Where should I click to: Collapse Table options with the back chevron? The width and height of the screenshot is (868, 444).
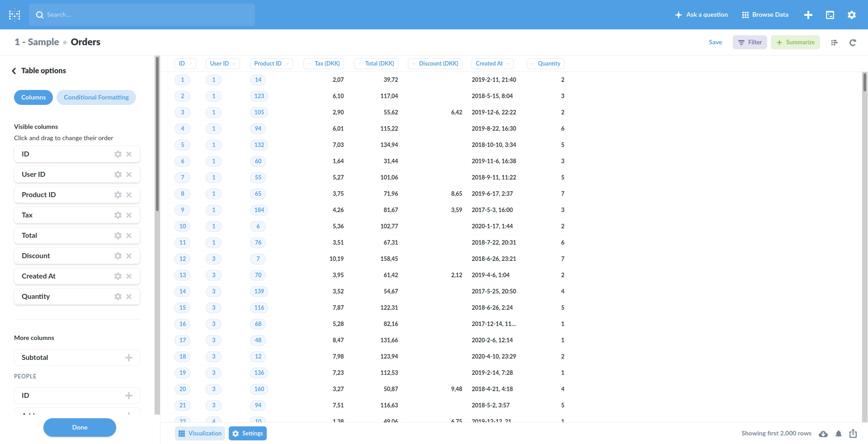click(x=14, y=71)
